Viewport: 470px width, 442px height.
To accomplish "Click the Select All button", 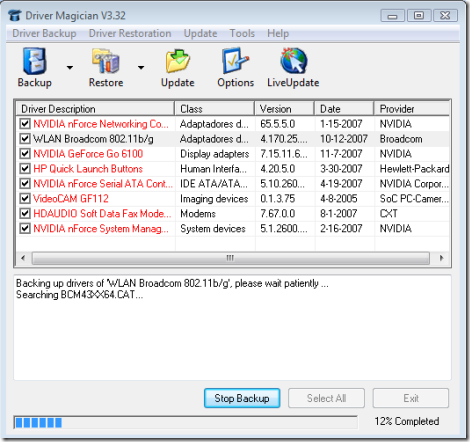I will (x=326, y=398).
